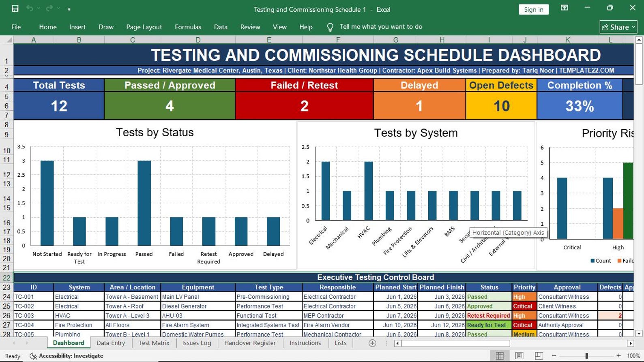Open Ribbon Display Options icon
Viewport: 644px width, 362px height.
click(564, 8)
